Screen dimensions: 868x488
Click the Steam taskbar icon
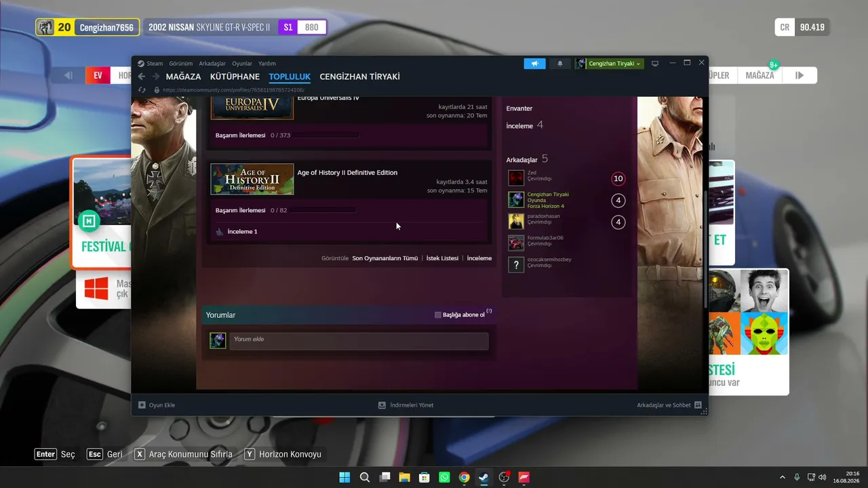(484, 477)
